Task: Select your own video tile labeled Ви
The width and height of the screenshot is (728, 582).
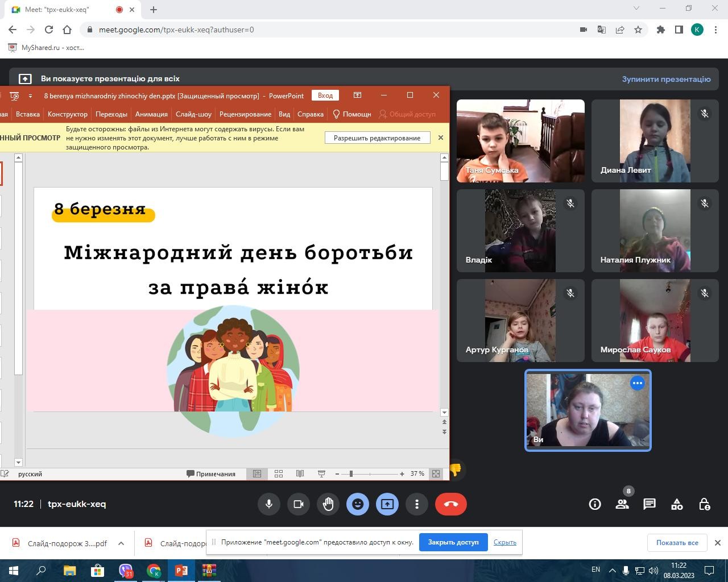Action: pyautogui.click(x=588, y=410)
